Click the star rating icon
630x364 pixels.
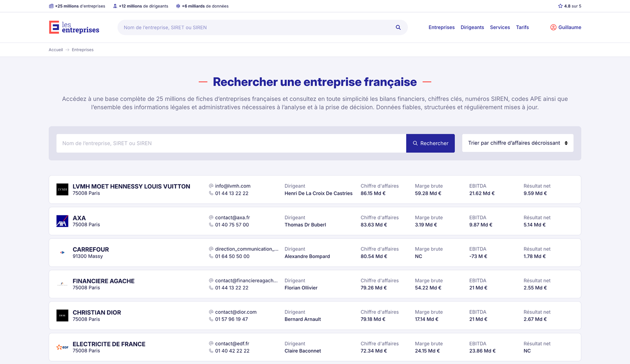point(560,6)
